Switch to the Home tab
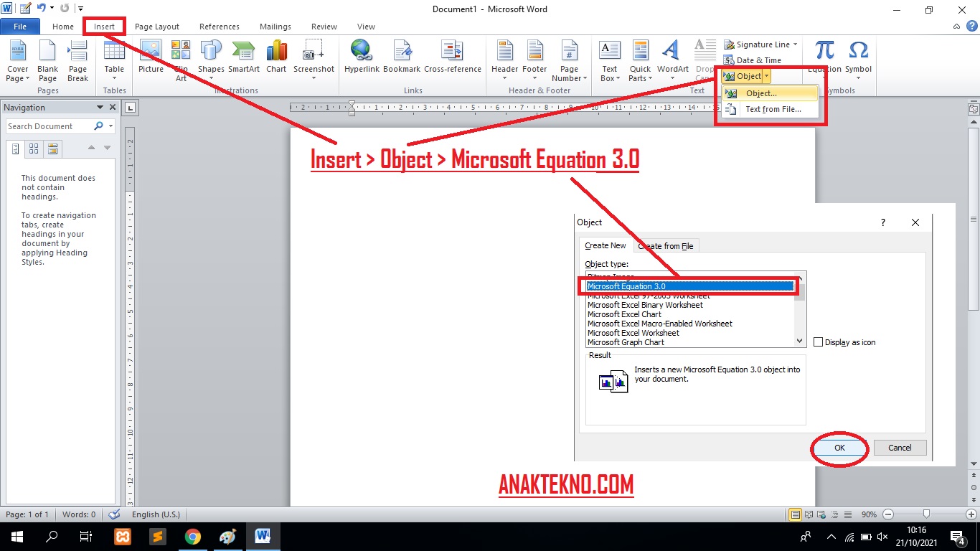 coord(63,27)
